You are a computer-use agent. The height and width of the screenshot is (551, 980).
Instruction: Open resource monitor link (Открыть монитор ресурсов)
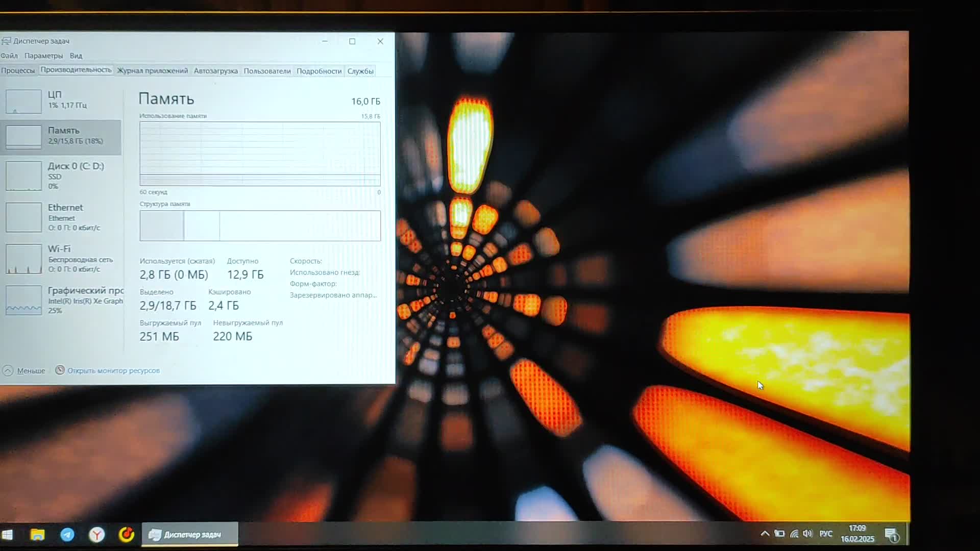113,370
